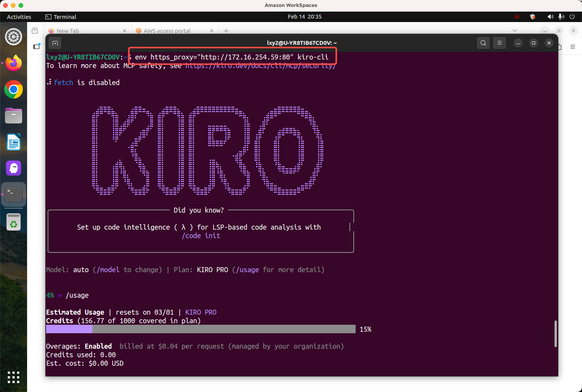This screenshot has width=582, height=392.
Task: Launch LibreOffice Writer from the dock
Action: pos(14,142)
